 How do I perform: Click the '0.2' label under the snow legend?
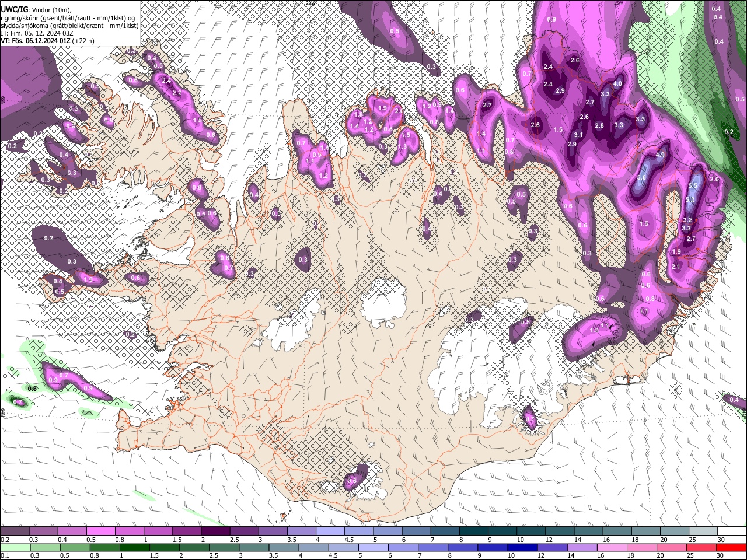point(4,540)
